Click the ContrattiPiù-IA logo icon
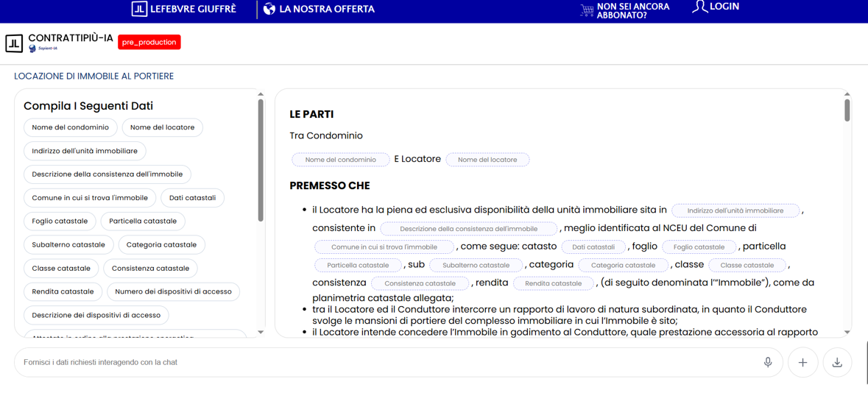This screenshot has width=868, height=393. pos(14,43)
